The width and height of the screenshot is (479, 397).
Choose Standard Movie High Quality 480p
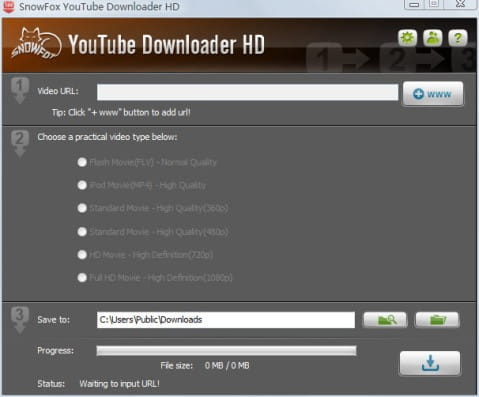pyautogui.click(x=82, y=232)
